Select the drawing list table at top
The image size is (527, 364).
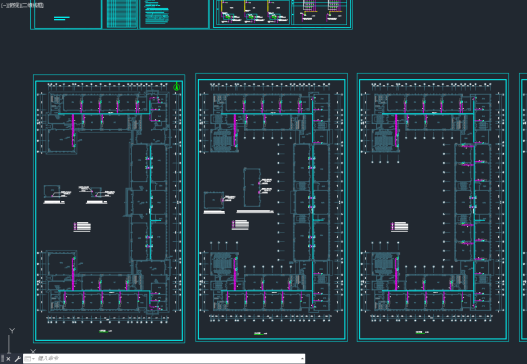[x=122, y=13]
